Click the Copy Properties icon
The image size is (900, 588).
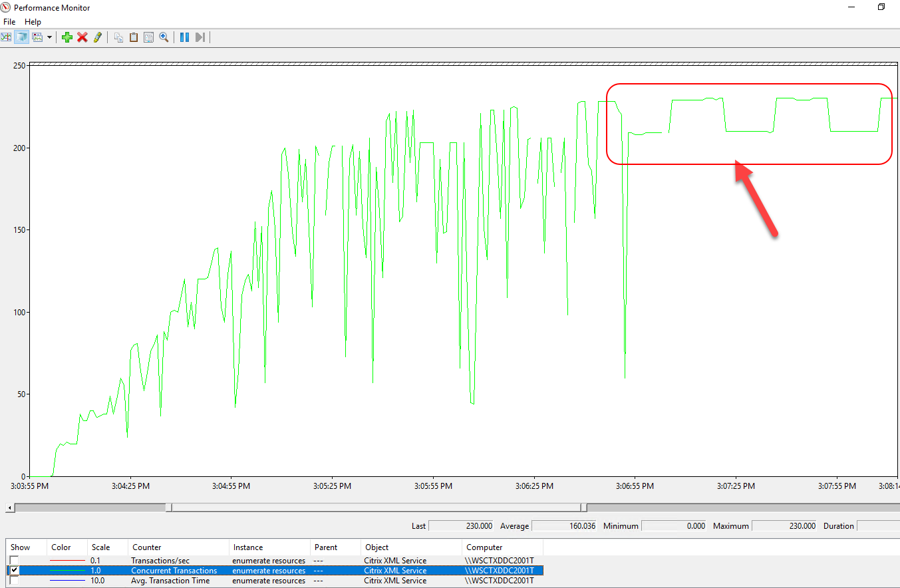pos(118,37)
